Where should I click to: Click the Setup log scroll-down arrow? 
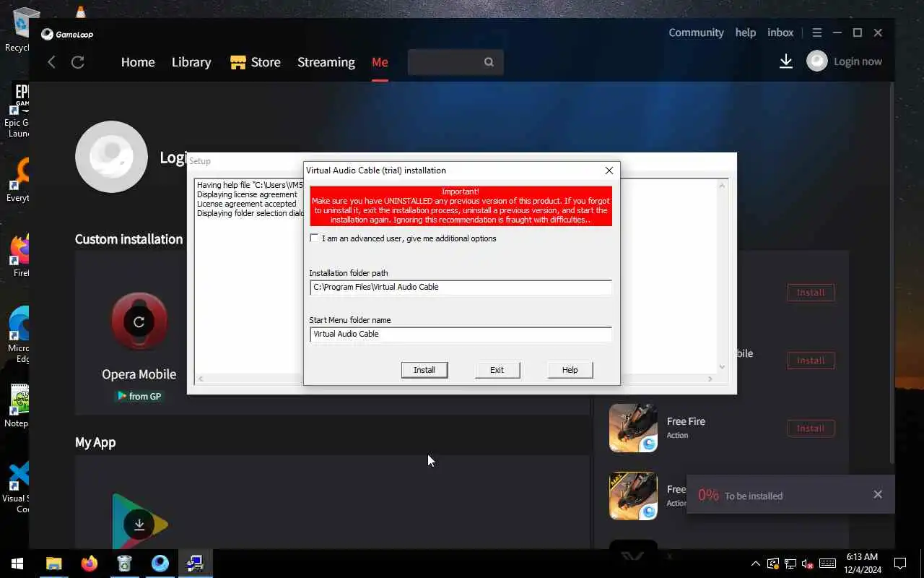[721, 367]
